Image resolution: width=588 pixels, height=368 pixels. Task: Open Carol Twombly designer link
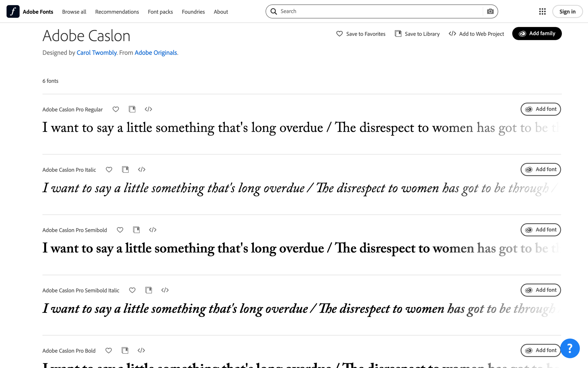[97, 53]
